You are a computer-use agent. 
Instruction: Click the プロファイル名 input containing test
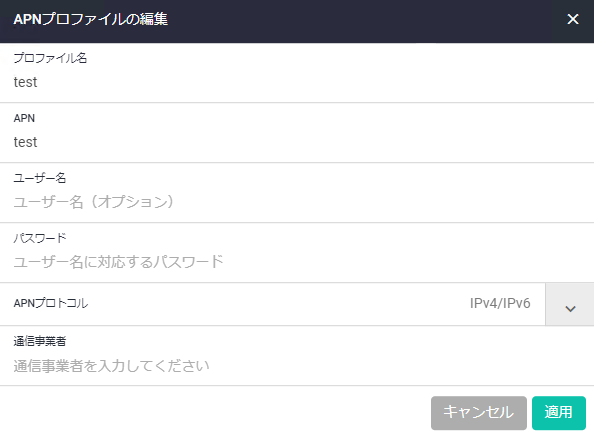coord(297,82)
